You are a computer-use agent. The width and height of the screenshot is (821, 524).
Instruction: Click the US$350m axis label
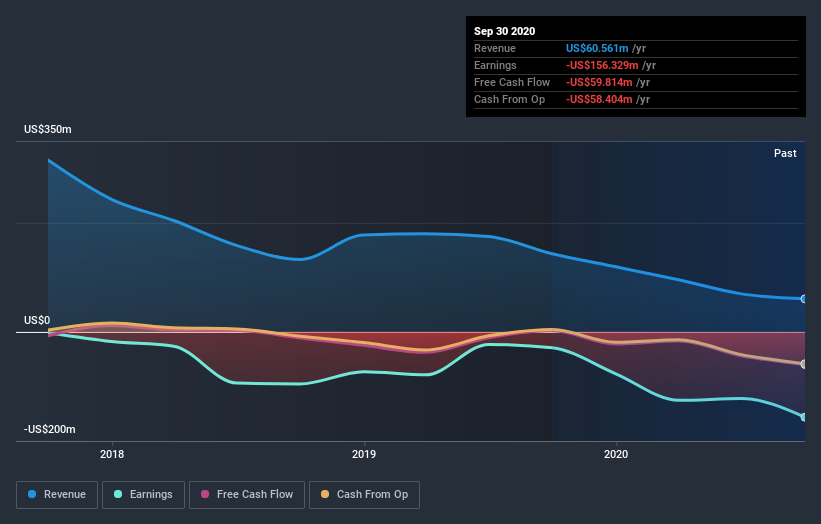[48, 129]
